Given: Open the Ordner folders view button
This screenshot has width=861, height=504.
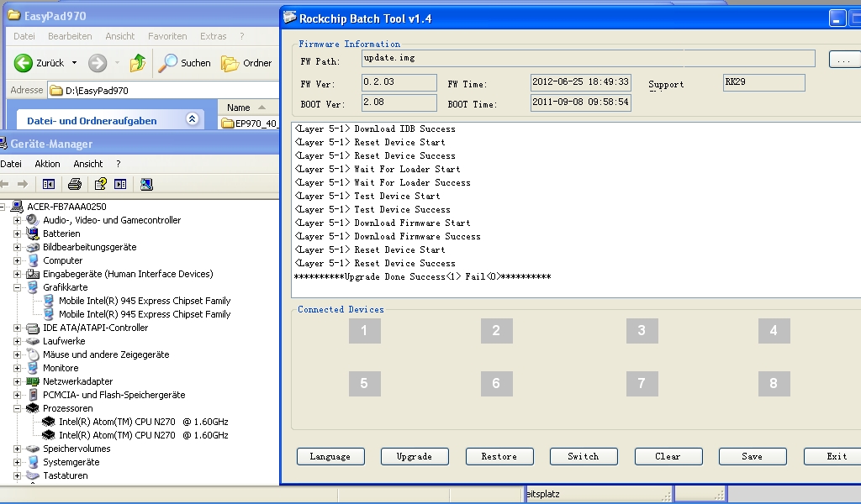Looking at the screenshot, I should 246,63.
